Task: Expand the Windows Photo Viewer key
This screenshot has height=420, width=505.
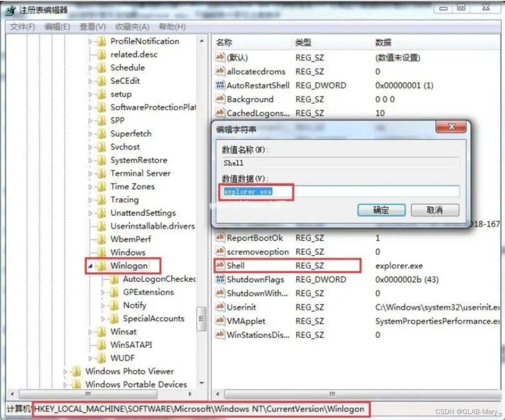Action: coord(66,372)
